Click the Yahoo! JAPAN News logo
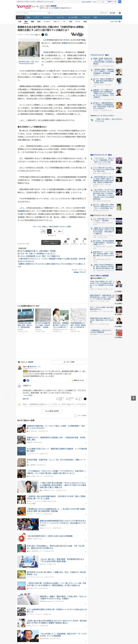The height and width of the screenshot is (644, 138). tap(27, 7)
